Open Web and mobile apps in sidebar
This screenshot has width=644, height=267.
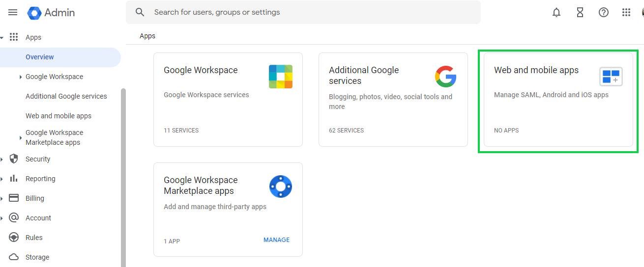click(59, 116)
